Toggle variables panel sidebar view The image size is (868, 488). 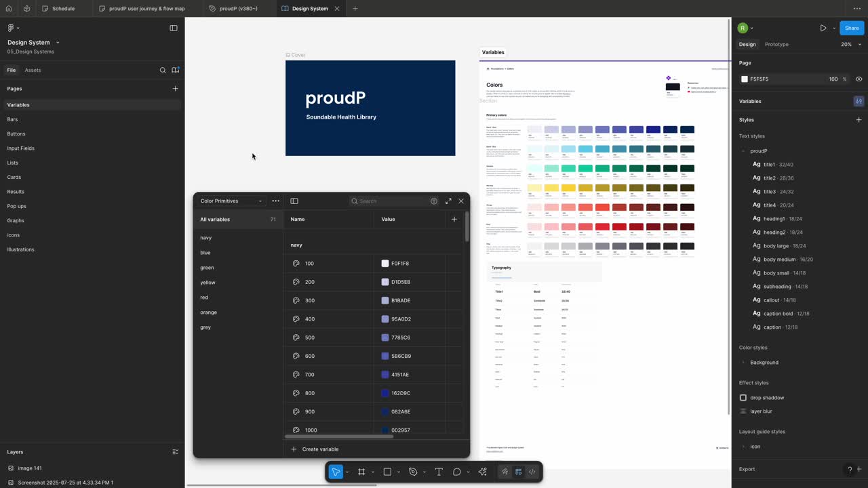pos(294,201)
